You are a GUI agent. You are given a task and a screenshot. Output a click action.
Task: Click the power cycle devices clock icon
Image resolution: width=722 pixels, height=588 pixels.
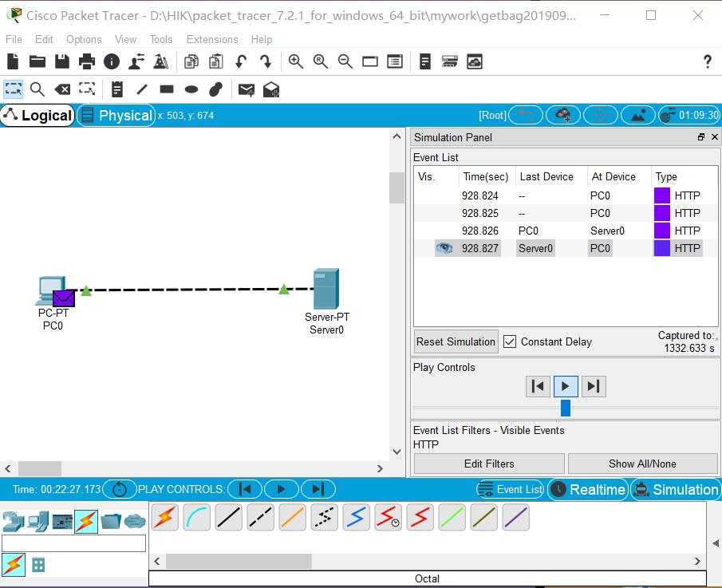[120, 489]
